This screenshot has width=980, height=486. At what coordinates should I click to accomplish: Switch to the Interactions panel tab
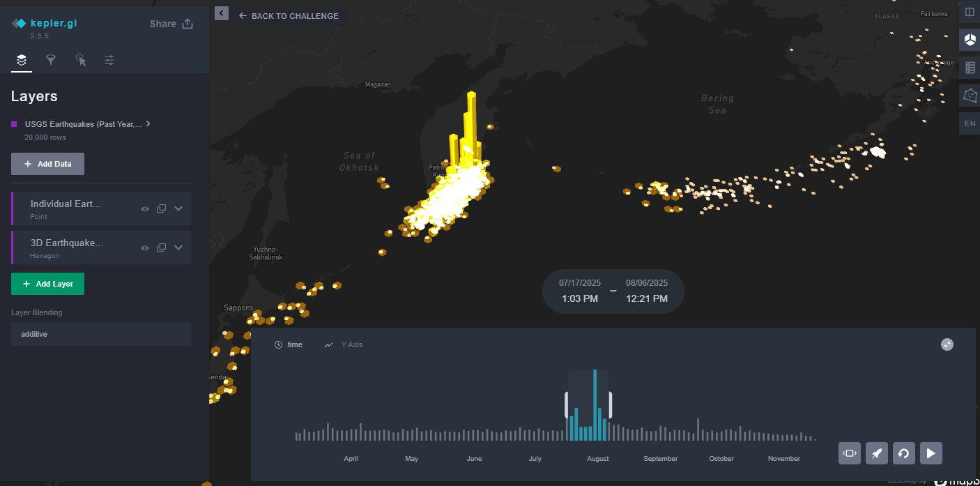(81, 61)
